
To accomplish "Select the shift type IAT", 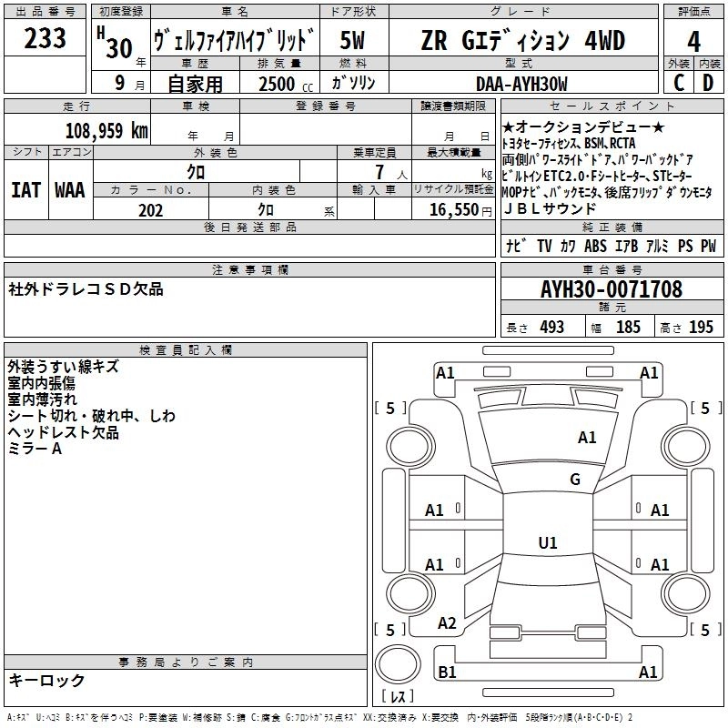I will click(26, 190).
